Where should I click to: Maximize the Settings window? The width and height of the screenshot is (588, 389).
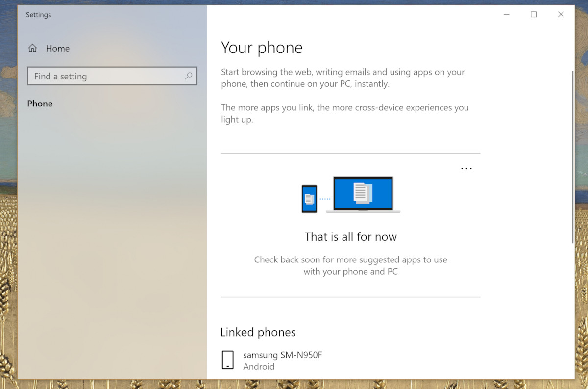tap(534, 15)
